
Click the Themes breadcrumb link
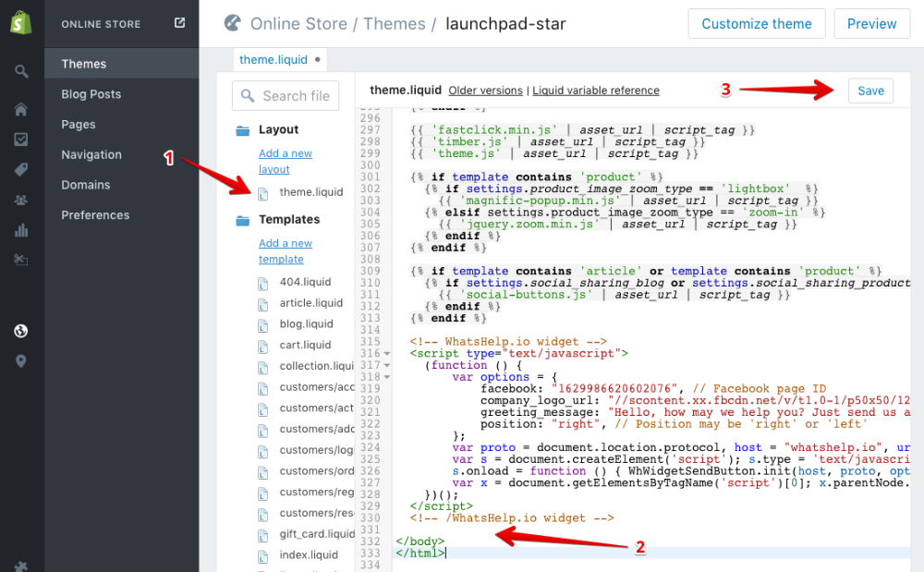pyautogui.click(x=395, y=23)
